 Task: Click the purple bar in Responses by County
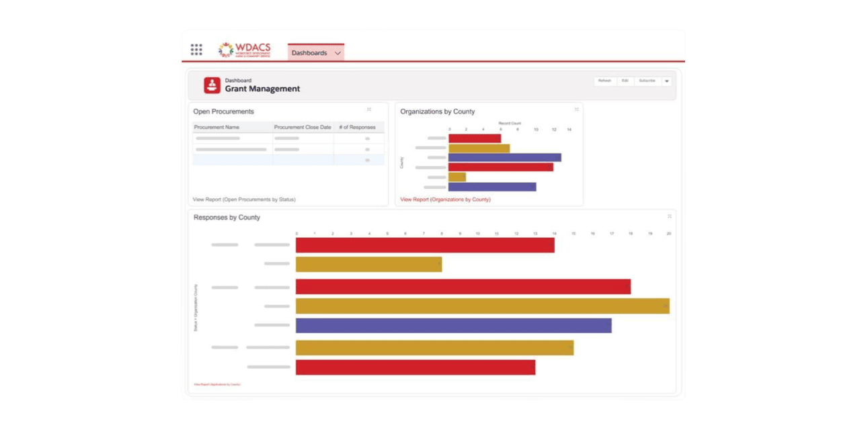453,326
